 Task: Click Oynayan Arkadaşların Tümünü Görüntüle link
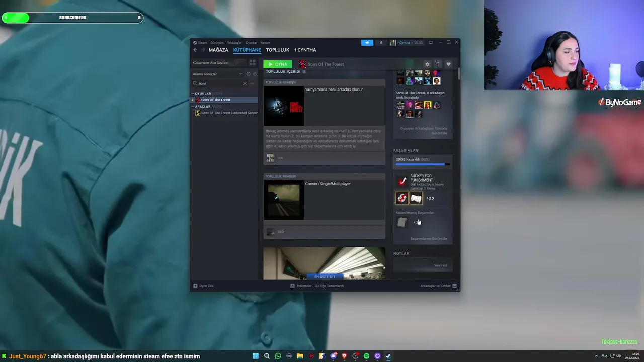(423, 131)
